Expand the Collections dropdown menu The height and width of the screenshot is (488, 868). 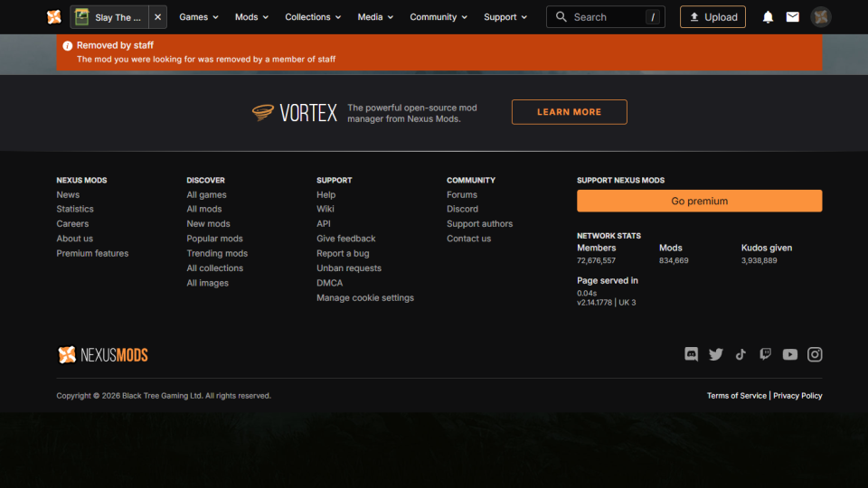(x=313, y=17)
